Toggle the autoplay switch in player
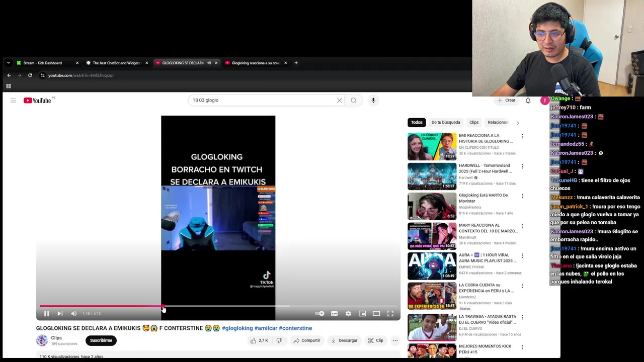Screen dimensions: 644x362 point(319,314)
